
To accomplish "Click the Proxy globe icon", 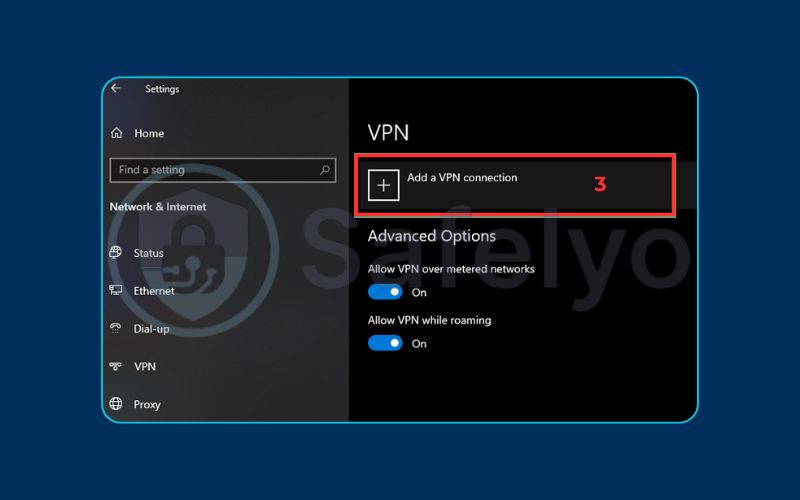I will 116,404.
